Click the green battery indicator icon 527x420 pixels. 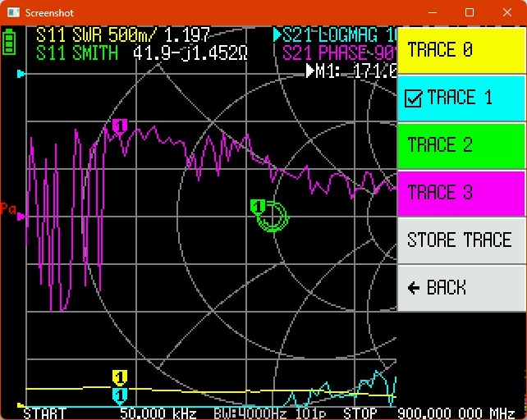point(9,41)
